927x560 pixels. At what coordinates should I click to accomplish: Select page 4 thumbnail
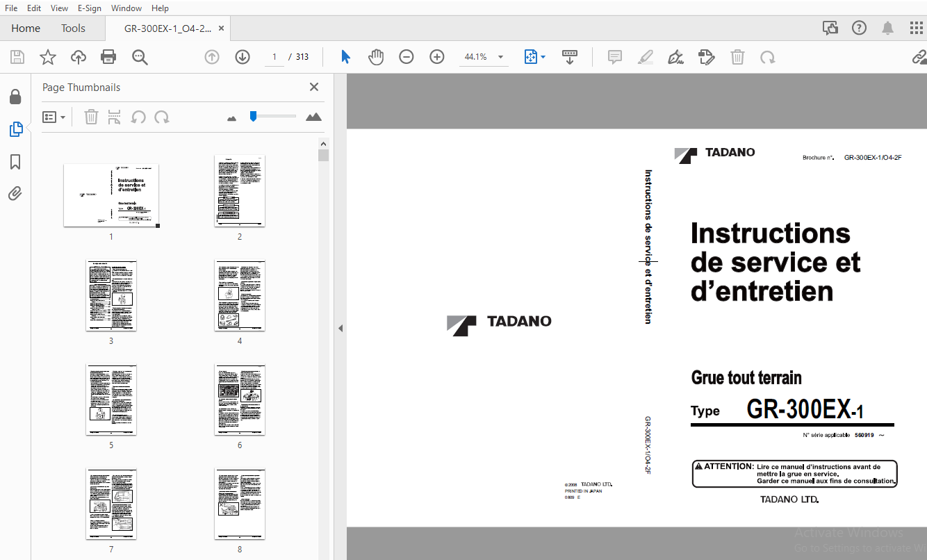(240, 295)
